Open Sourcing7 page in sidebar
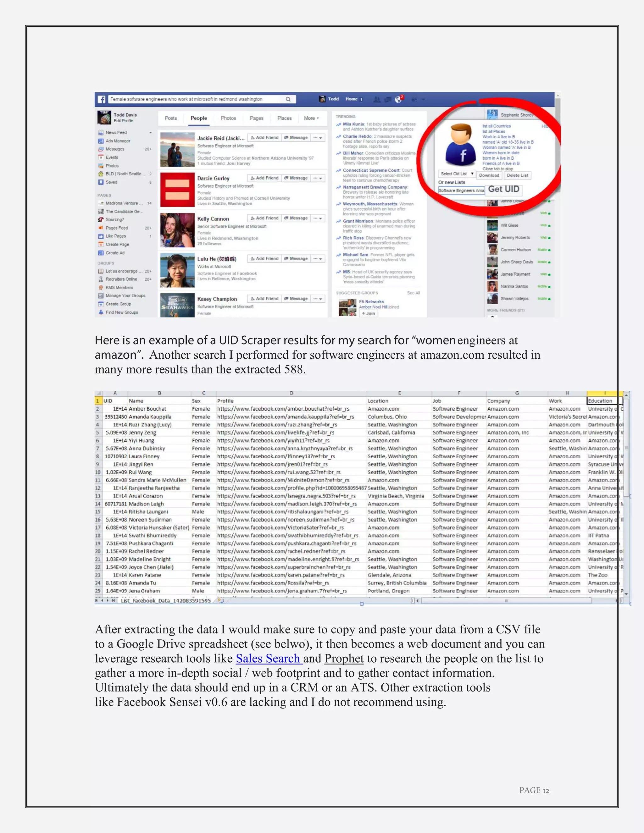 [115, 220]
